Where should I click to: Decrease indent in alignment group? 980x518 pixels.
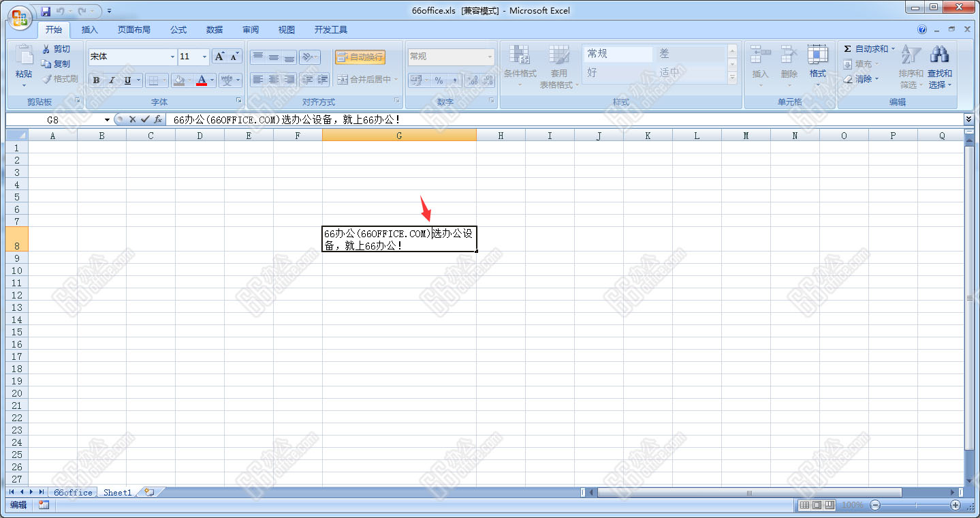click(308, 80)
